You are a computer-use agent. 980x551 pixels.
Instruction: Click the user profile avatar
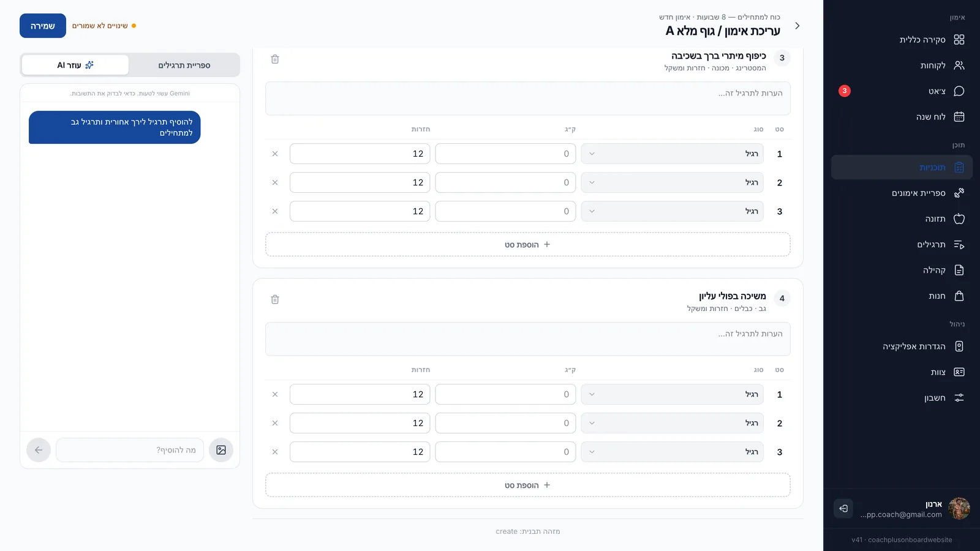[x=959, y=508]
